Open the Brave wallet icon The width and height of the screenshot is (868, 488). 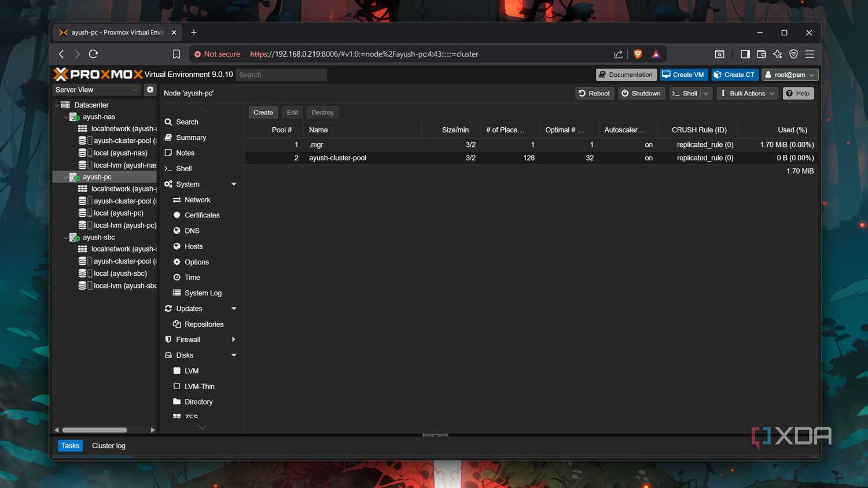click(761, 54)
